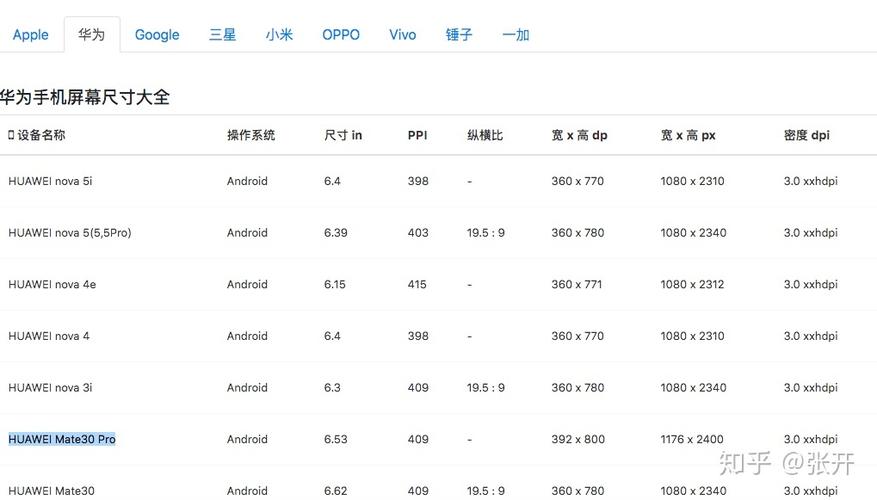The image size is (877, 500).
Task: Select the HUAWEI nova 4e device name
Action: coord(52,284)
